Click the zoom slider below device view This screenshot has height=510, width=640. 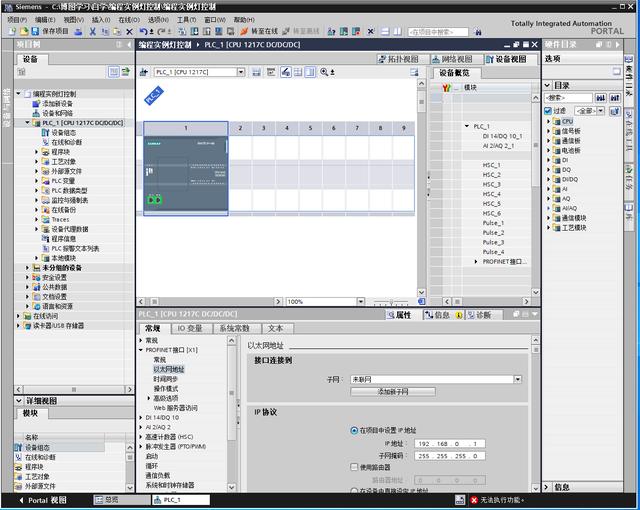point(391,302)
